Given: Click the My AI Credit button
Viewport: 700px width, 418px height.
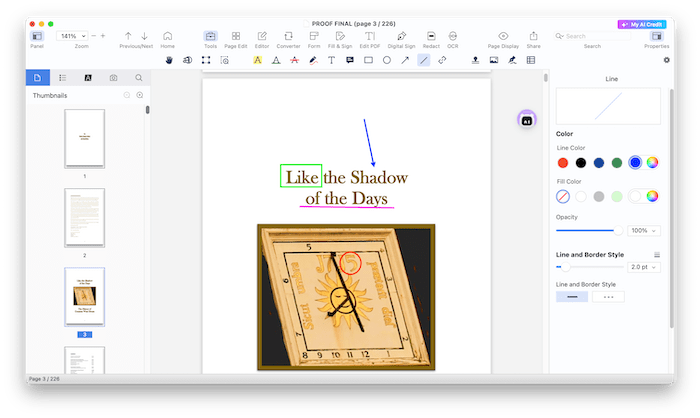Looking at the screenshot, I should pyautogui.click(x=642, y=24).
